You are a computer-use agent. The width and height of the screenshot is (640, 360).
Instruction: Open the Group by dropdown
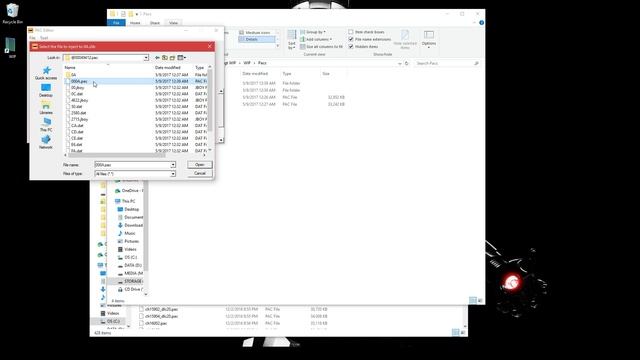pyautogui.click(x=313, y=32)
